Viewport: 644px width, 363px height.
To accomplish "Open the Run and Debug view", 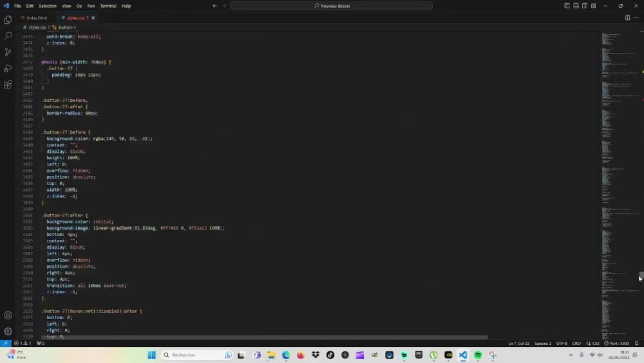I will click(8, 68).
